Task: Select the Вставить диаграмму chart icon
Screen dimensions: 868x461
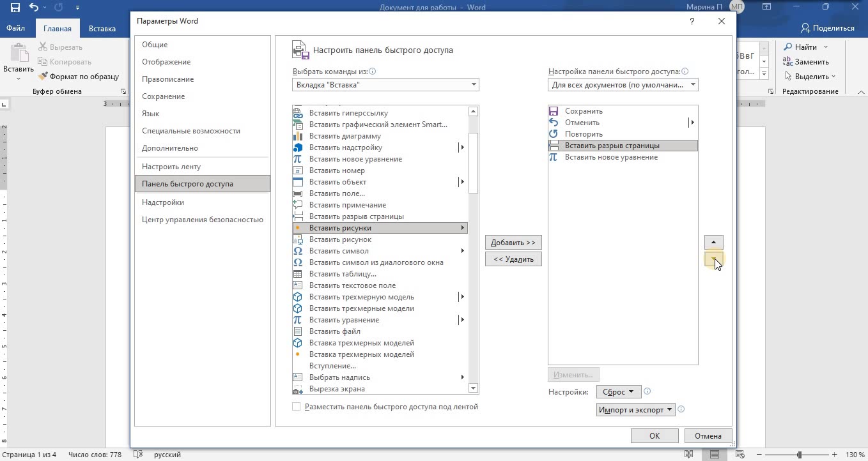Action: [298, 136]
